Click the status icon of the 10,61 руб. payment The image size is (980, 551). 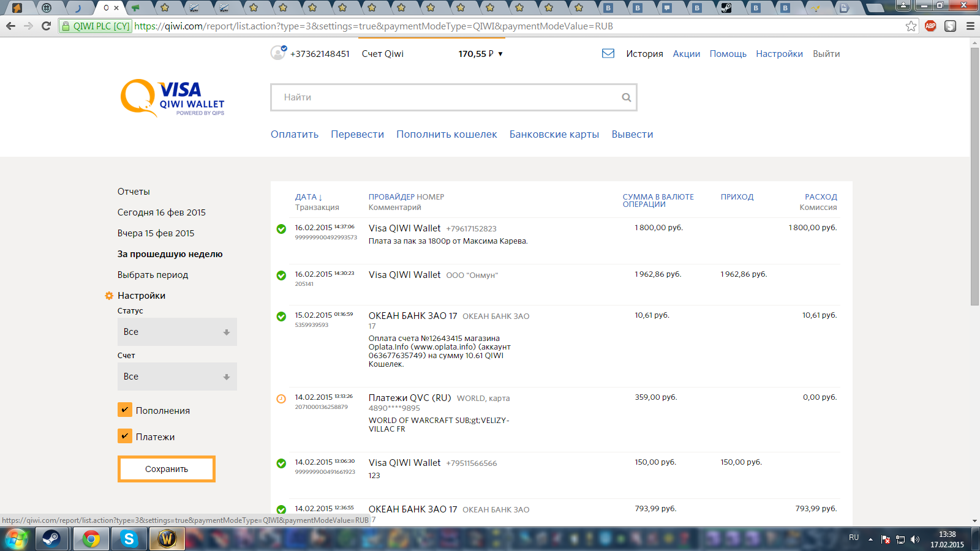[281, 317]
